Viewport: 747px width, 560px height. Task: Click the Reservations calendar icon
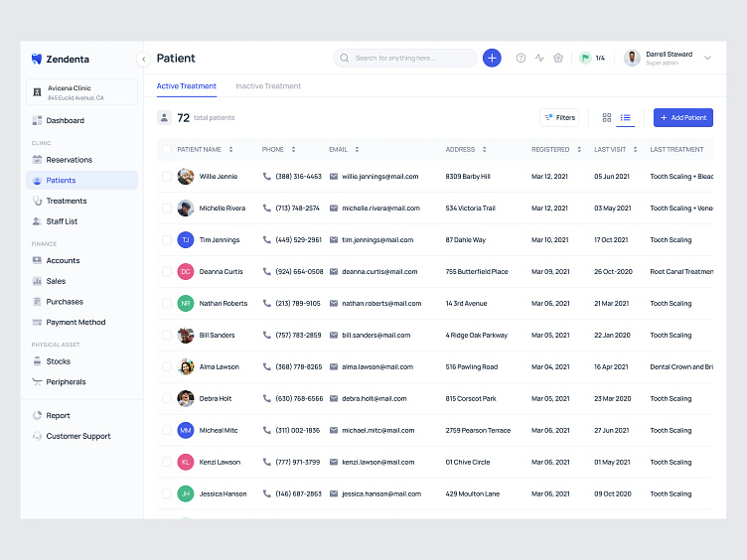(37, 160)
